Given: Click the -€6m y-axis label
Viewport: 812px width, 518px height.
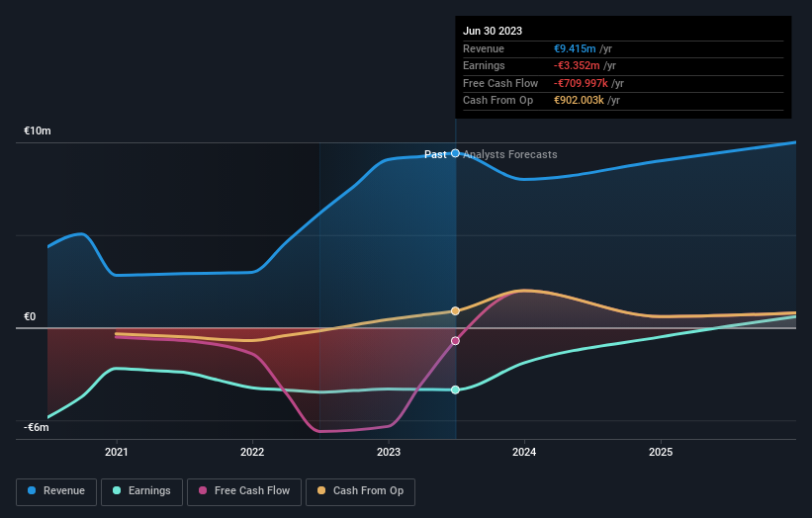Looking at the screenshot, I should [37, 427].
